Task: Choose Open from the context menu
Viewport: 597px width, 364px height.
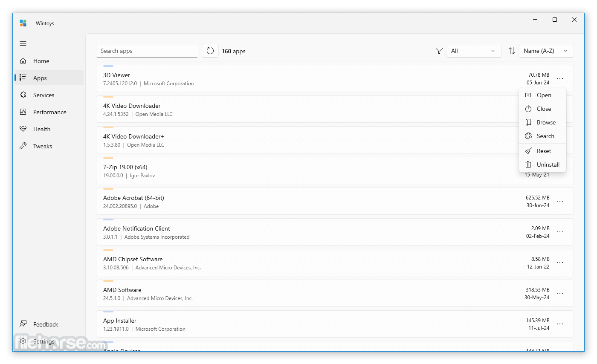Action: (542, 95)
